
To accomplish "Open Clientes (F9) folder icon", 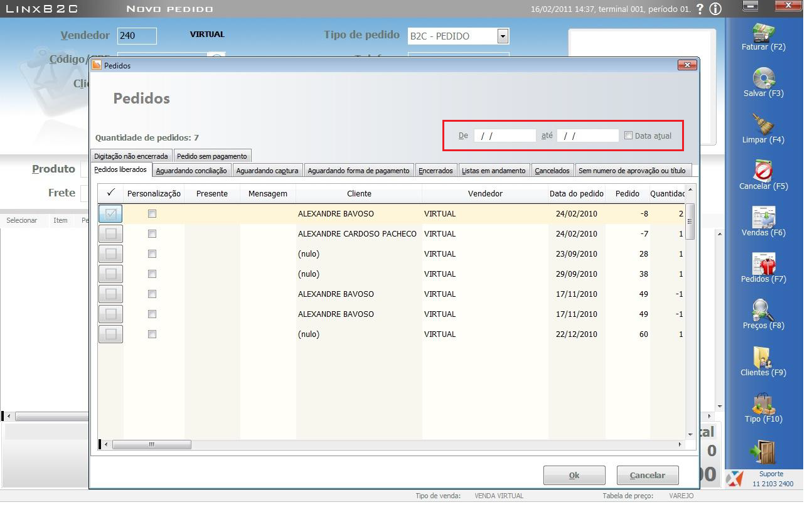I will click(x=763, y=357).
